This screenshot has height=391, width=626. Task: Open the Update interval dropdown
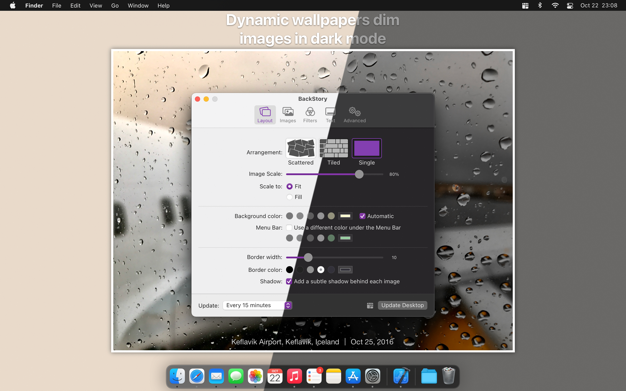(x=258, y=306)
